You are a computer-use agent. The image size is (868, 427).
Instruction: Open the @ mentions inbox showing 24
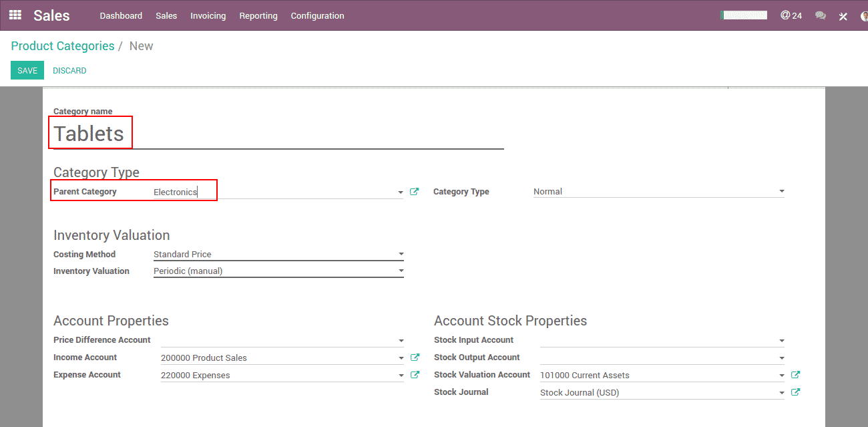coord(791,15)
